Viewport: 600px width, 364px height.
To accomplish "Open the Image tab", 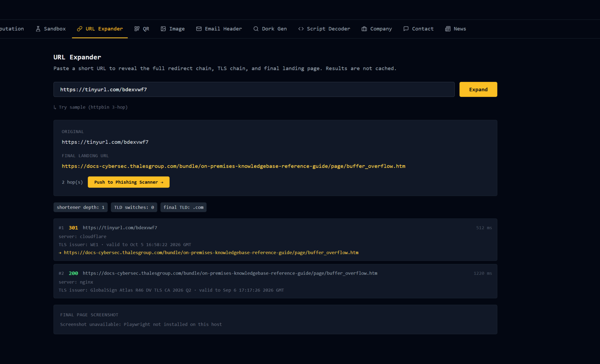I will (173, 29).
